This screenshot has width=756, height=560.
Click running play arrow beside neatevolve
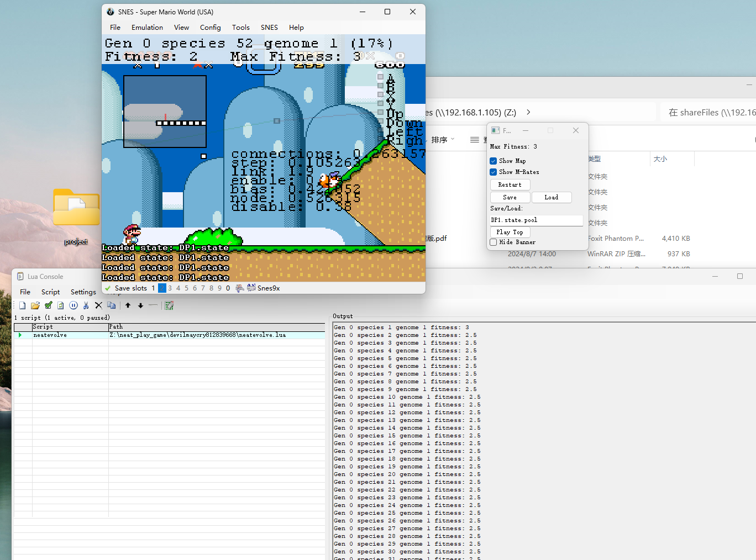(20, 335)
